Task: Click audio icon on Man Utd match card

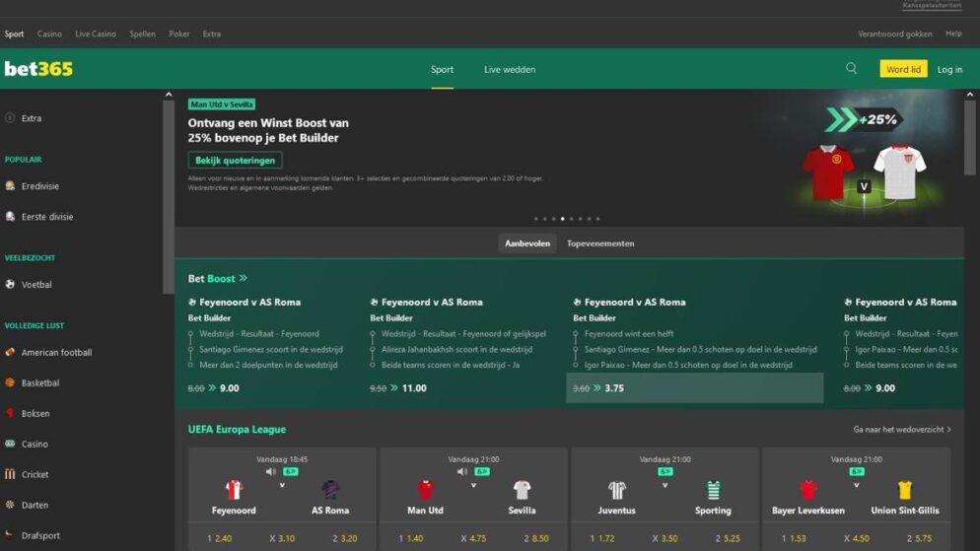Action: pyautogui.click(x=461, y=472)
